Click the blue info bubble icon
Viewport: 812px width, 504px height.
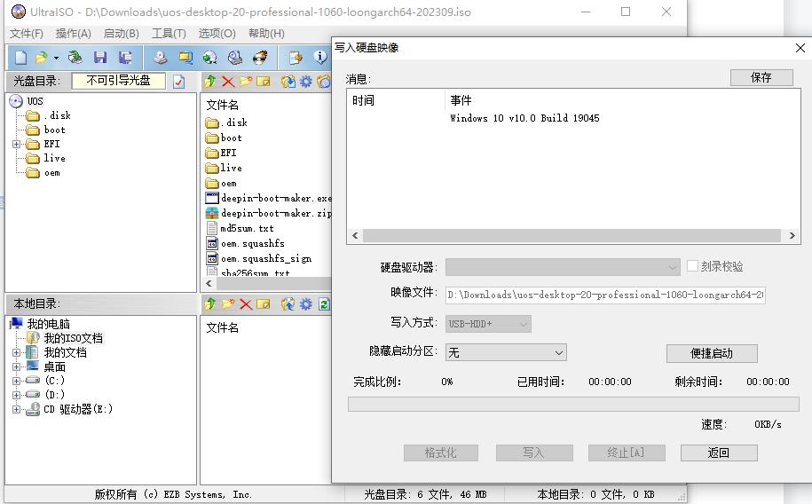320,57
